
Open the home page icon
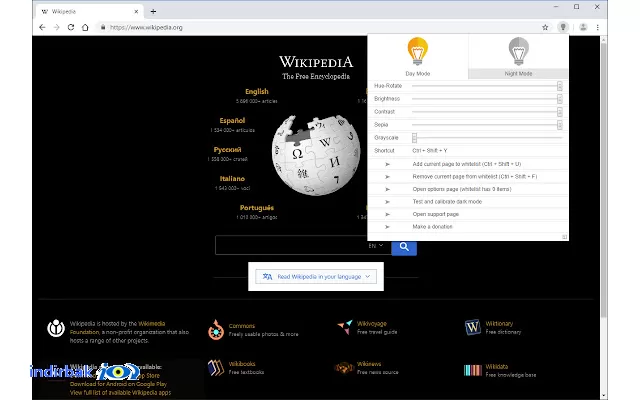(85, 27)
